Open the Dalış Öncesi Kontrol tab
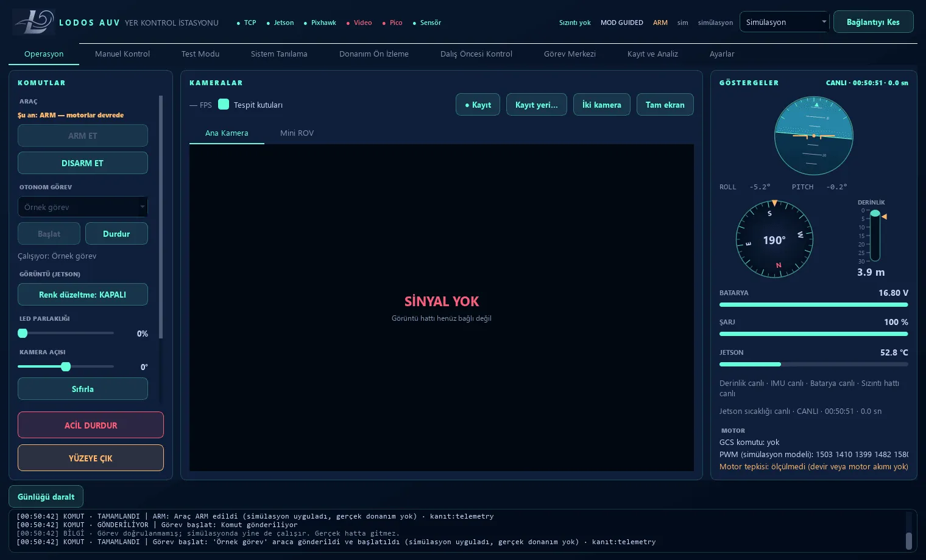Screen dimensions: 926x560 (476, 54)
